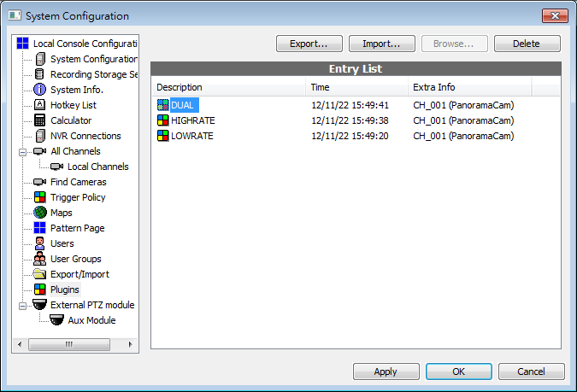This screenshot has height=392, width=577.
Task: Click the All Channels camera icon
Action: [x=39, y=151]
